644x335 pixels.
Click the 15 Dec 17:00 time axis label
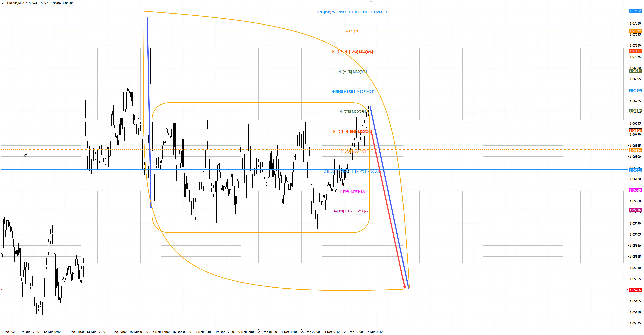[160, 332]
